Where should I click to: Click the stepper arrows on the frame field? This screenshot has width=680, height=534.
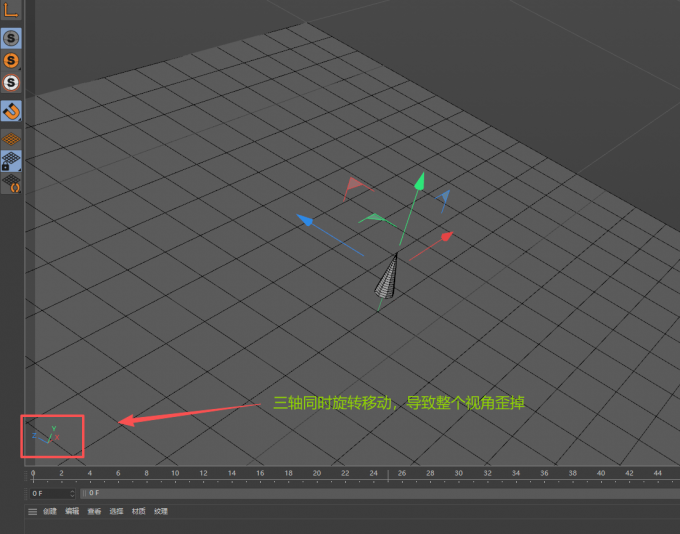72,494
